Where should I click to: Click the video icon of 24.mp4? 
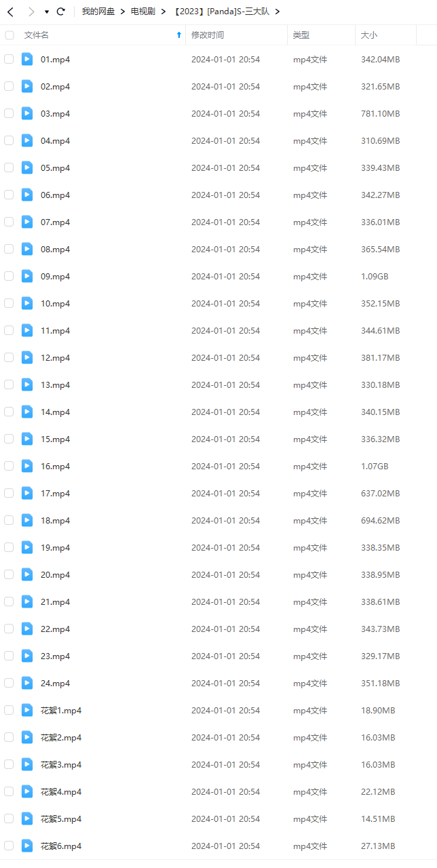(x=27, y=683)
